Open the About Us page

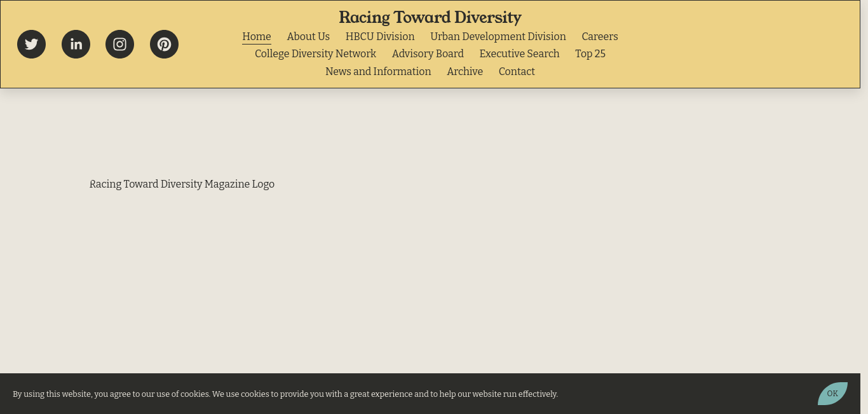(x=308, y=36)
